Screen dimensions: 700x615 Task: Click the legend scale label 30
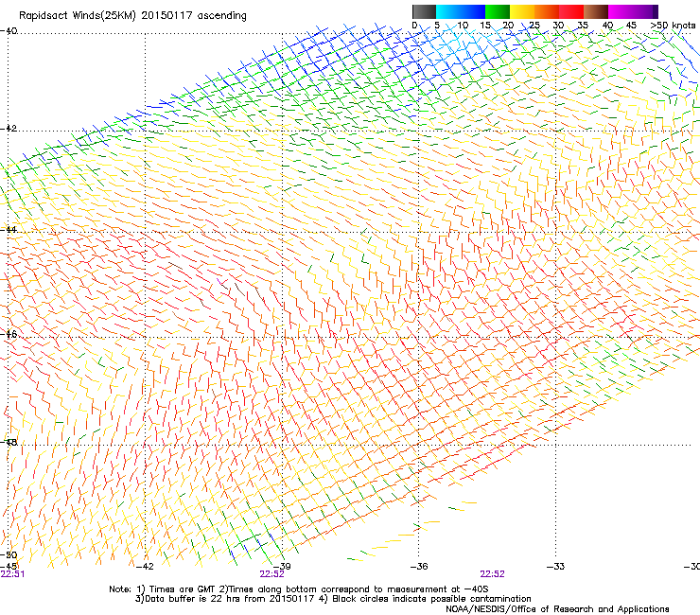click(558, 26)
